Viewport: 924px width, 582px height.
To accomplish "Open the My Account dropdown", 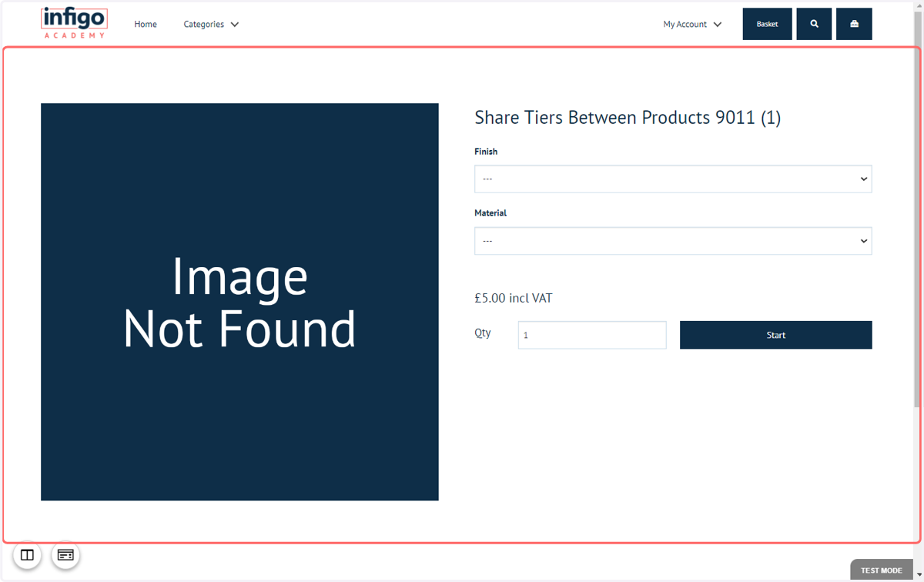I will 692,24.
